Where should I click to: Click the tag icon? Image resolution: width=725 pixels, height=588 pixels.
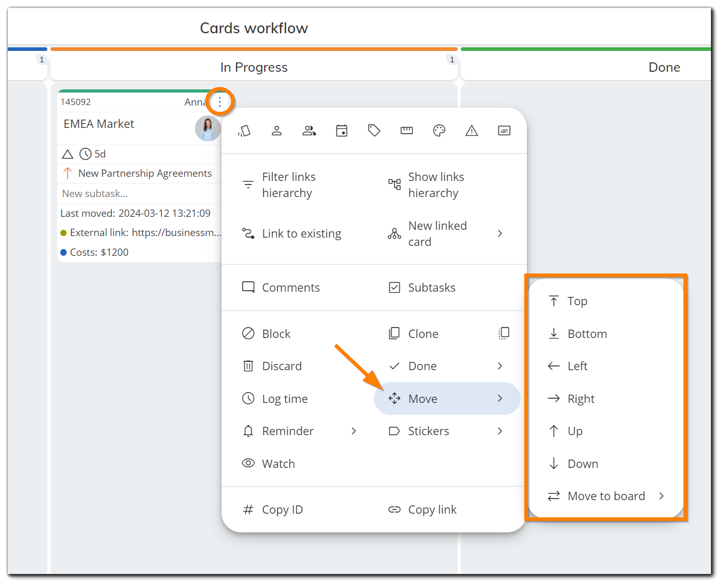point(374,131)
